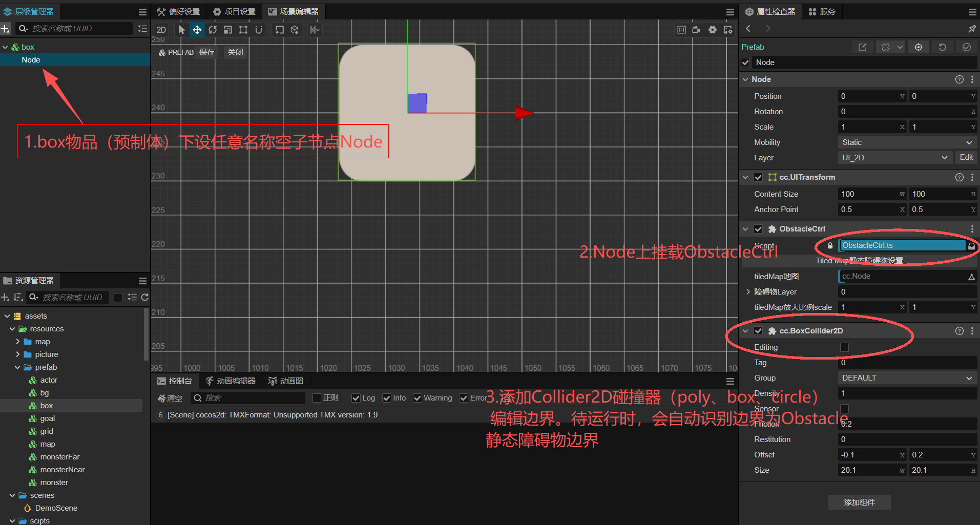The height and width of the screenshot is (525, 980).
Task: Click the 添加组件 button
Action: click(859, 502)
